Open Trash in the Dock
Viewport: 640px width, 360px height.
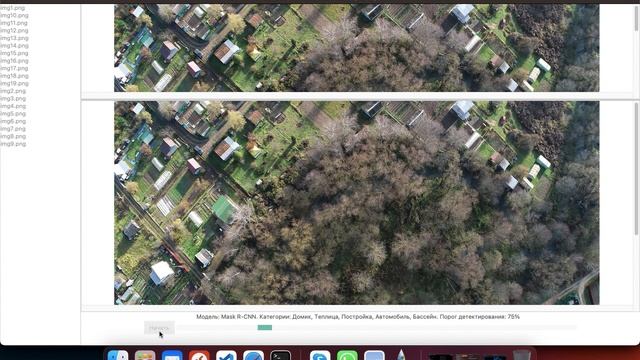522,355
